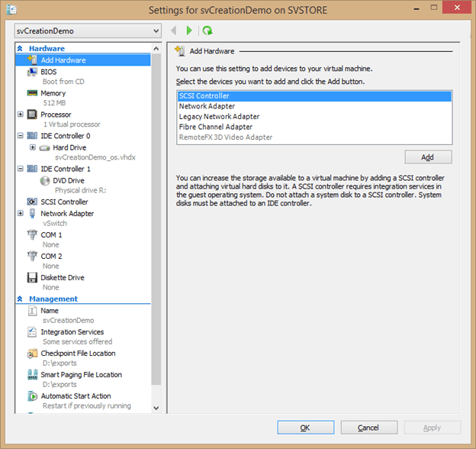Click the back navigation arrow icon
This screenshot has width=476, height=449.
click(x=175, y=31)
